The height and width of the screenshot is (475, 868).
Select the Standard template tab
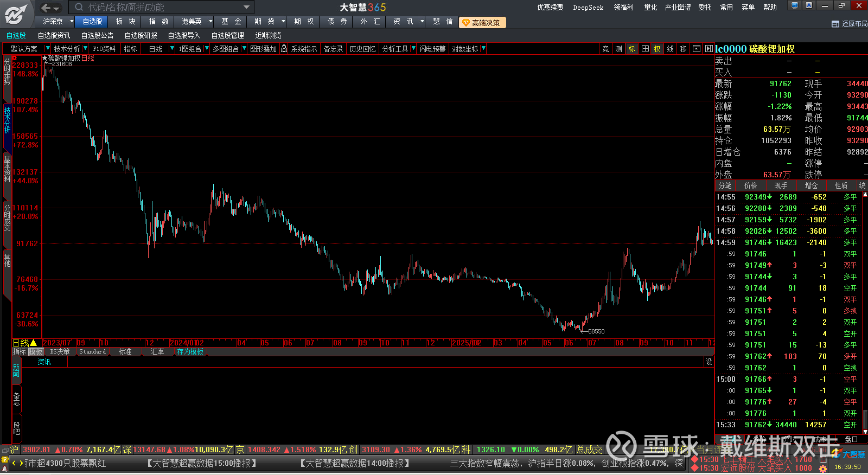point(92,352)
